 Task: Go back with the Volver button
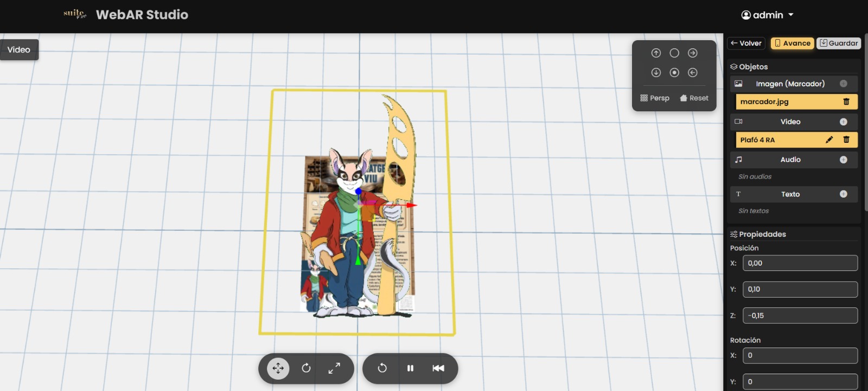[746, 43]
